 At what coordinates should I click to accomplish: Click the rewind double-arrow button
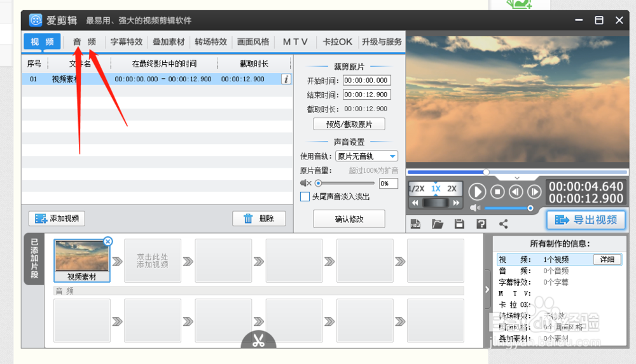[x=415, y=203]
